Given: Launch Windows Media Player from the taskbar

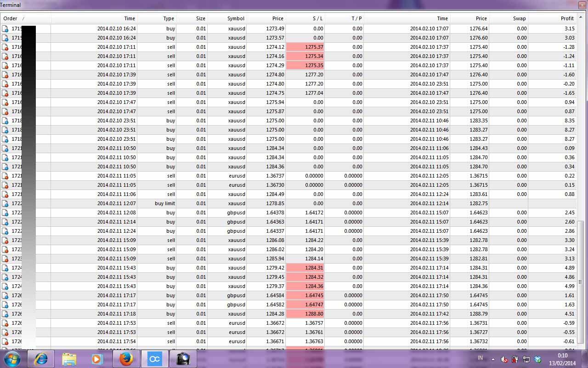Looking at the screenshot, I should click(x=97, y=359).
